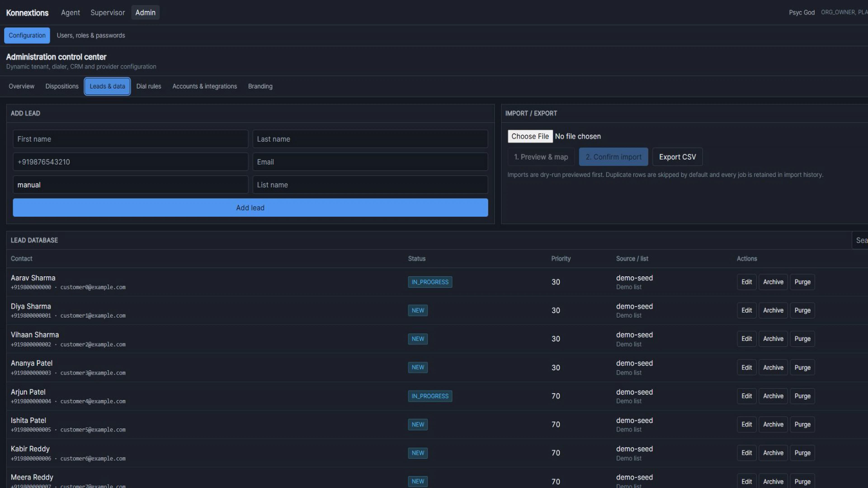Screen dimensions: 868x488
Task: Click the Konnextions brand logo text
Action: pos(27,13)
